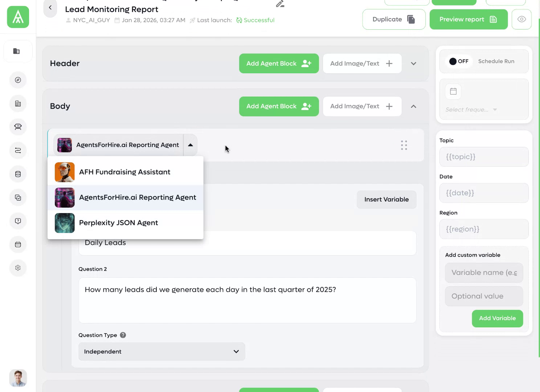Click the AFH Fundraising Assistant avatar

[x=65, y=172]
